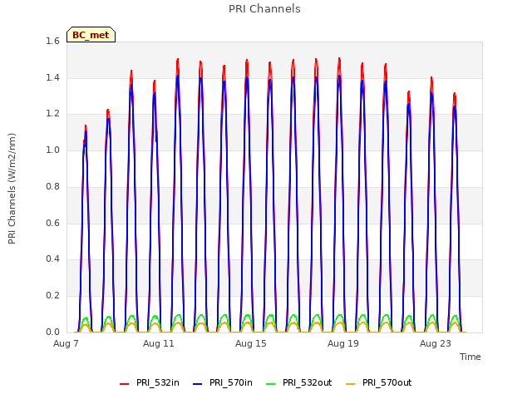The width and height of the screenshot is (532, 399).
Task: Click the 0.8 y-axis tick label
Action: coord(52,186)
